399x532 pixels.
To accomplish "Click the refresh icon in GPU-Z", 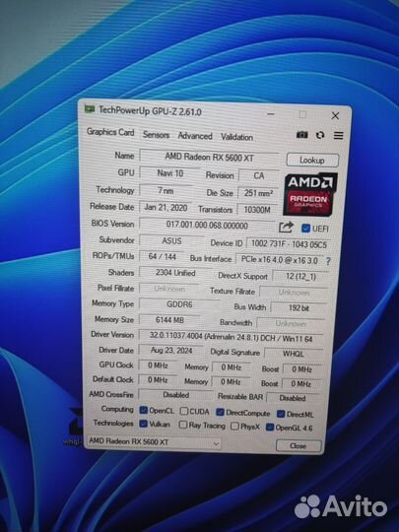I will [320, 135].
